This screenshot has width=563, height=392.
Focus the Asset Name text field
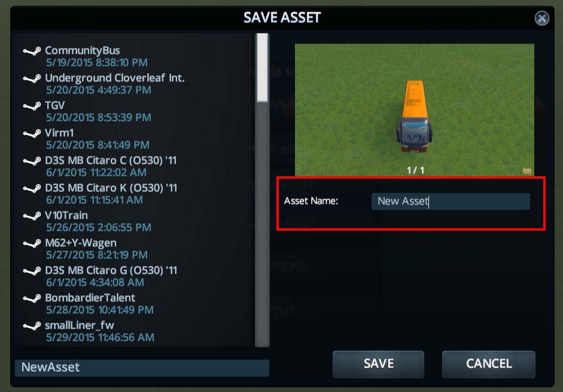pyautogui.click(x=451, y=201)
